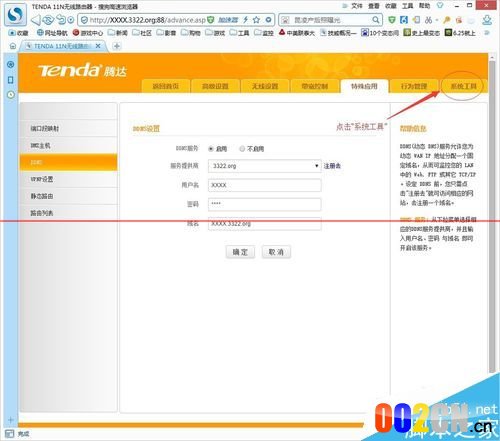Click the 加速器 accelerator icon in address bar
The height and width of the screenshot is (441, 500).
point(228,20)
